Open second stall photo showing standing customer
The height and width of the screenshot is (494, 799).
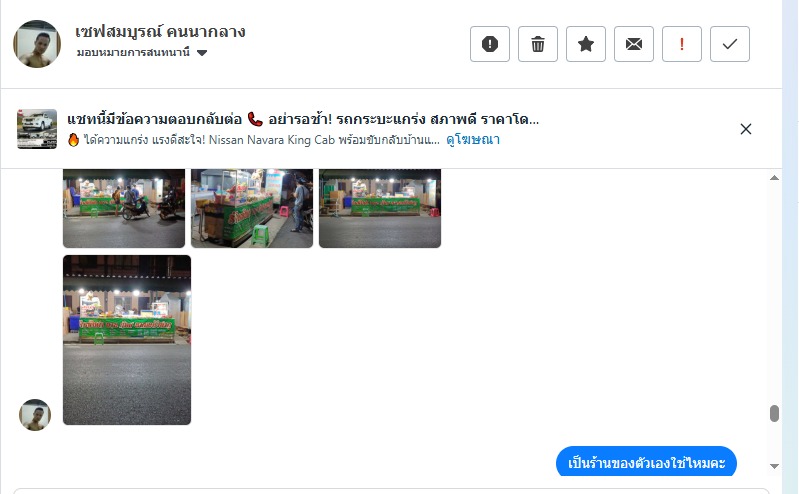tap(252, 208)
